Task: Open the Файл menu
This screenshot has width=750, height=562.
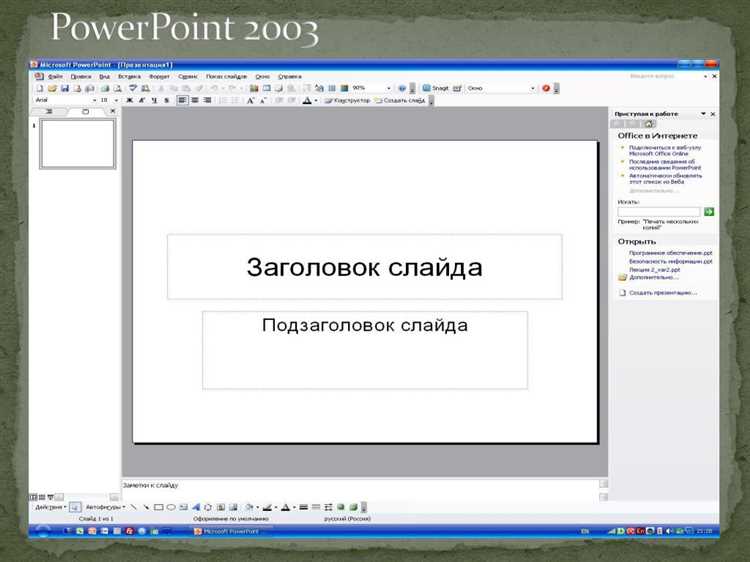Action: click(x=55, y=77)
